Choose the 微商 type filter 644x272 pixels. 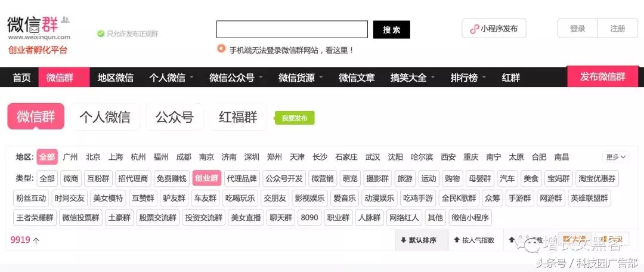[71, 179]
